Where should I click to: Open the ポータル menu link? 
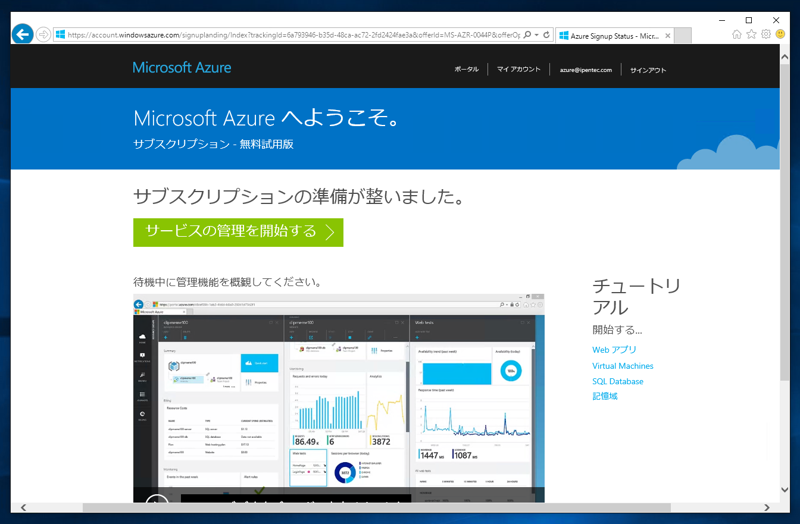tap(466, 69)
